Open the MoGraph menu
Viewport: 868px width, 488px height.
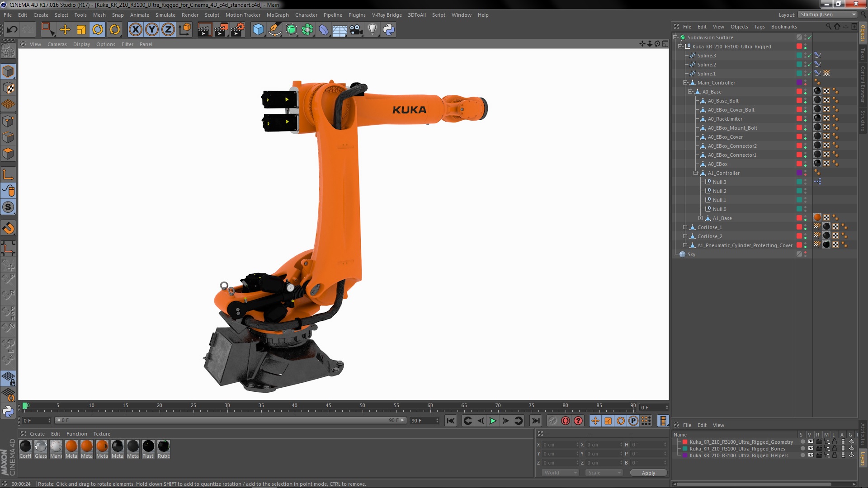coord(278,15)
